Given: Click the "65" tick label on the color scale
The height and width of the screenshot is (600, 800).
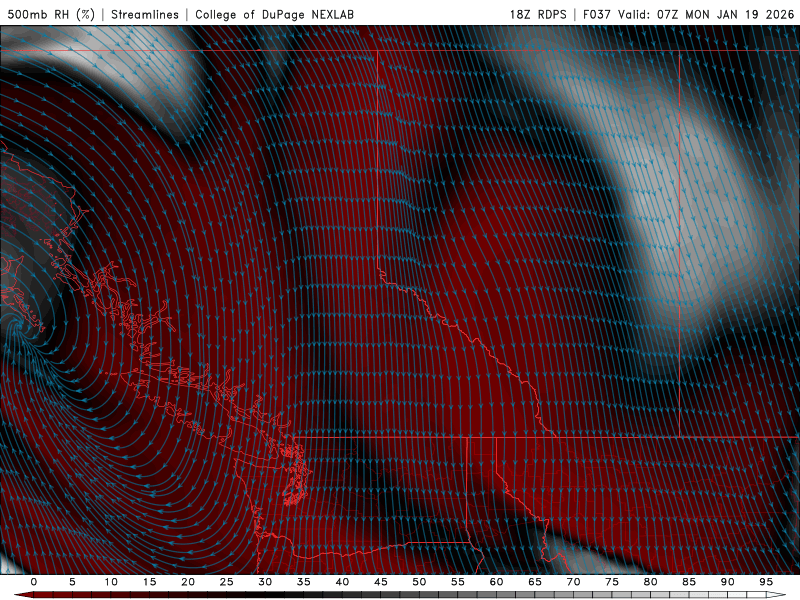Looking at the screenshot, I should point(535,582).
